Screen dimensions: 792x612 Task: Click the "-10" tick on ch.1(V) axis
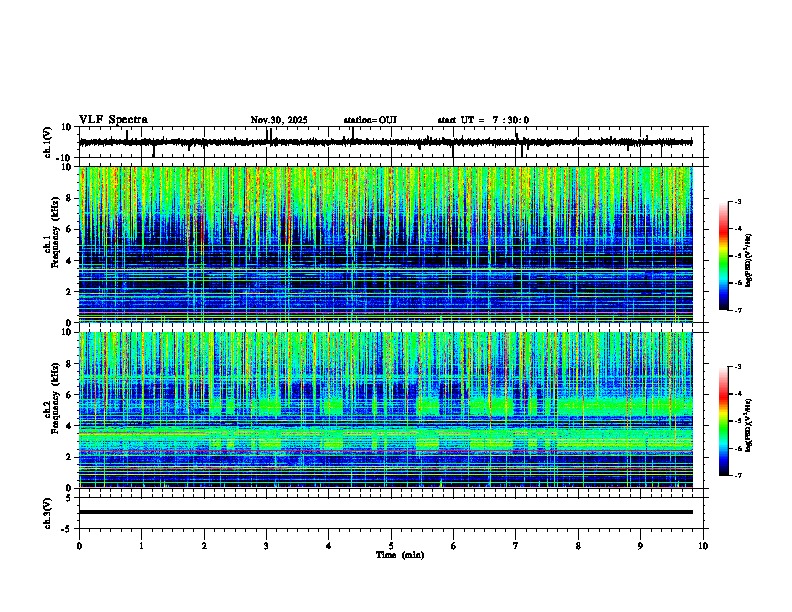pos(65,157)
